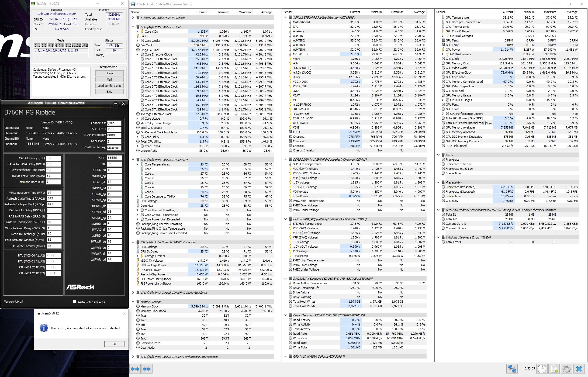Click the Drive Remaining Life circle icon
This screenshot has height=377, width=588.
tap(290, 288)
